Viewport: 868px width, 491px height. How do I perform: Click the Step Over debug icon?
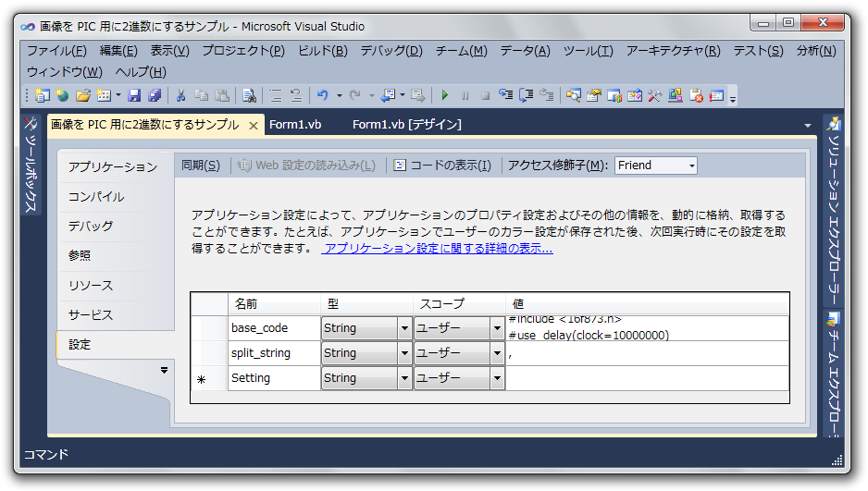526,95
